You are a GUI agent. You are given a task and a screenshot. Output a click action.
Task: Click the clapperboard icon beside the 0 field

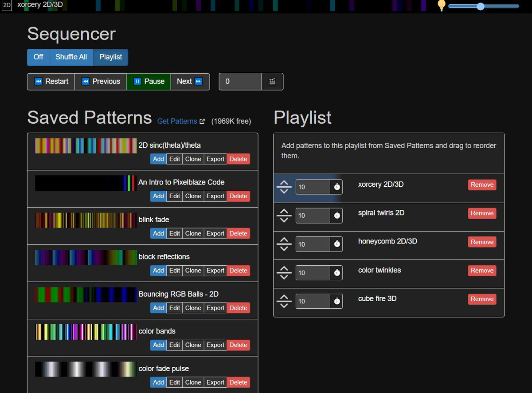click(272, 82)
